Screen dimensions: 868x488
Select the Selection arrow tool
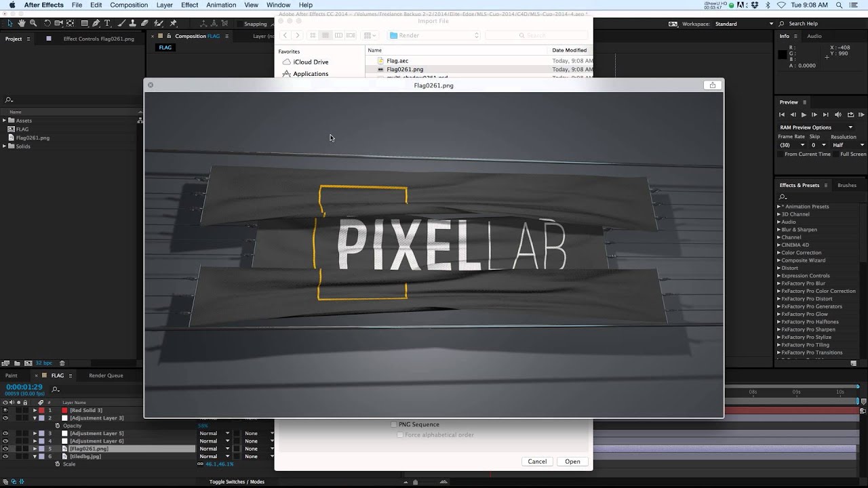pos(10,23)
